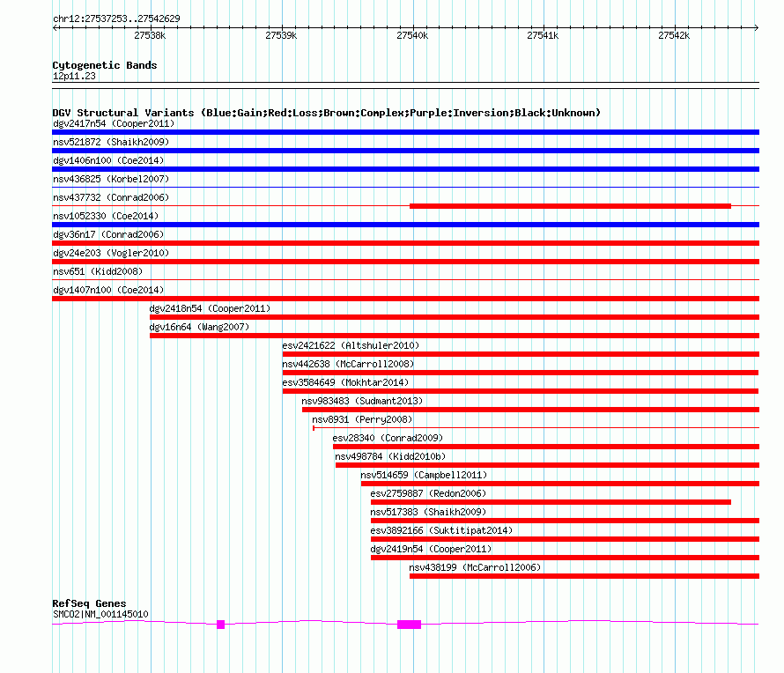
Task: Select variant nsv438199 (McCarroll2006) label
Action: (x=475, y=567)
